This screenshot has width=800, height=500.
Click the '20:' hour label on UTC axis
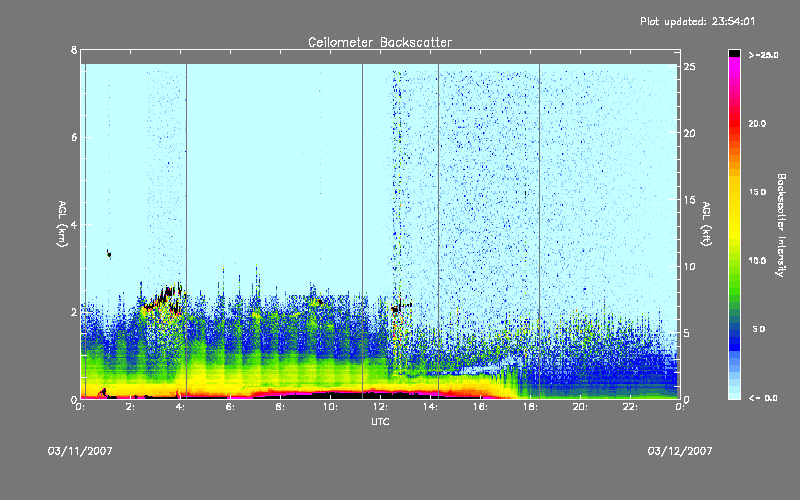[580, 407]
